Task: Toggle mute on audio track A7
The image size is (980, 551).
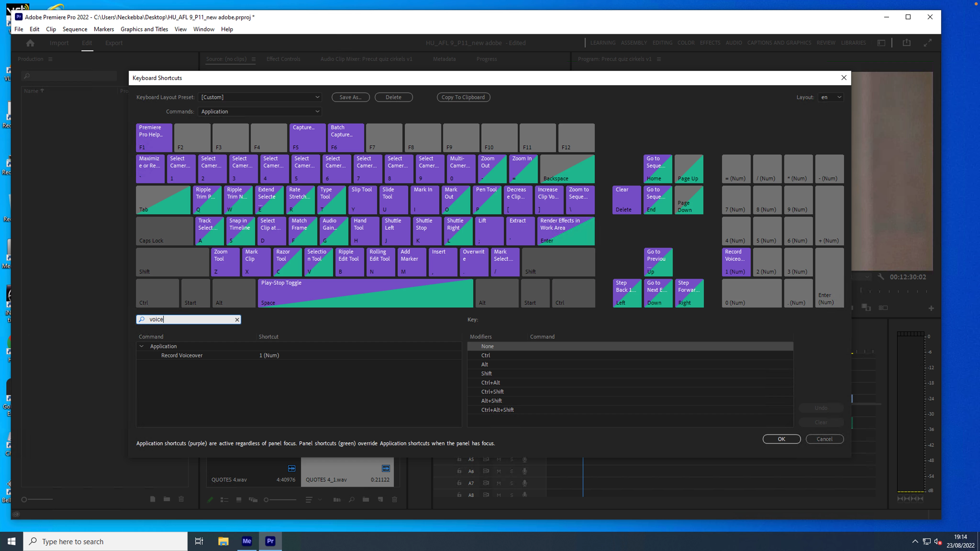Action: 499,483
